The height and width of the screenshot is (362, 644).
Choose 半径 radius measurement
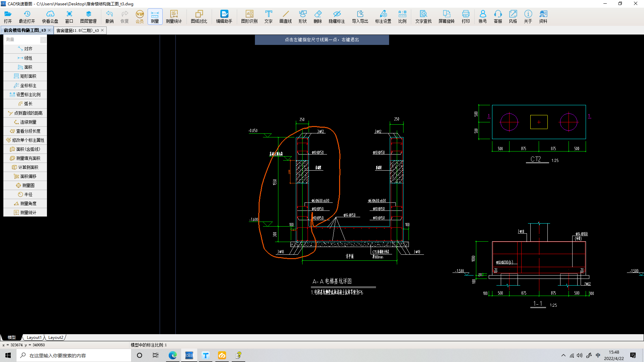tap(25, 194)
